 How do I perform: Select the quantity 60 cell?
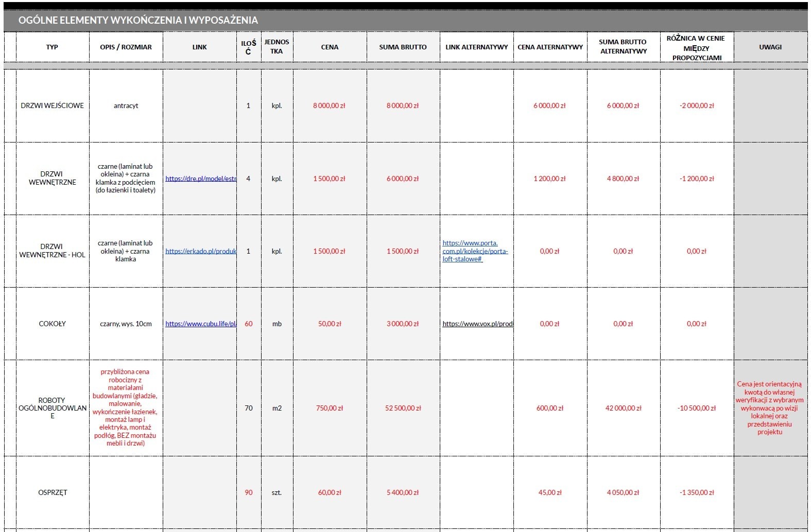249,324
